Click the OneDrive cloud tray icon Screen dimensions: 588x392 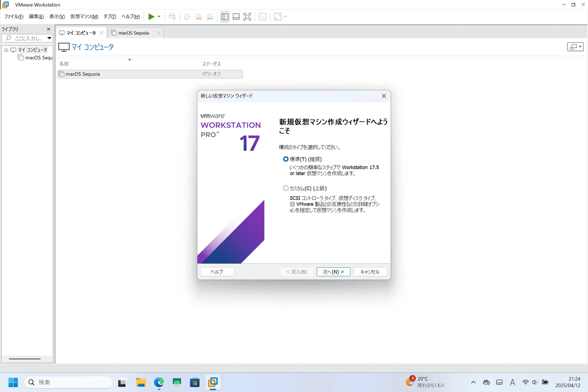(x=487, y=382)
